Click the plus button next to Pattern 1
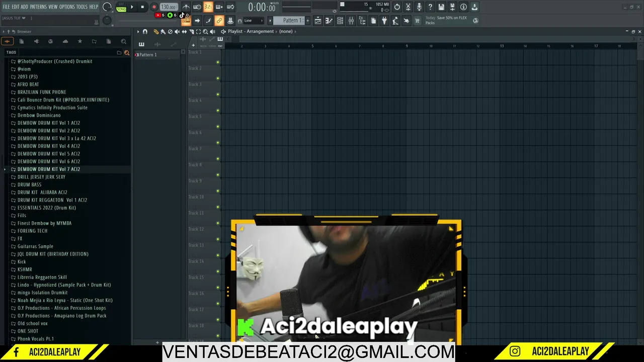This screenshot has height=362, width=644. pos(307,21)
